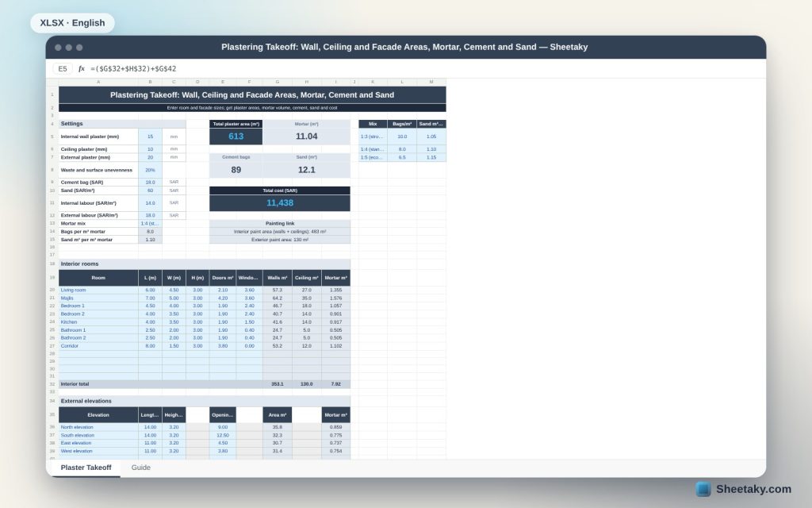Select the Living room mortar 1.355
This screenshot has height=508, width=812.
(x=335, y=290)
